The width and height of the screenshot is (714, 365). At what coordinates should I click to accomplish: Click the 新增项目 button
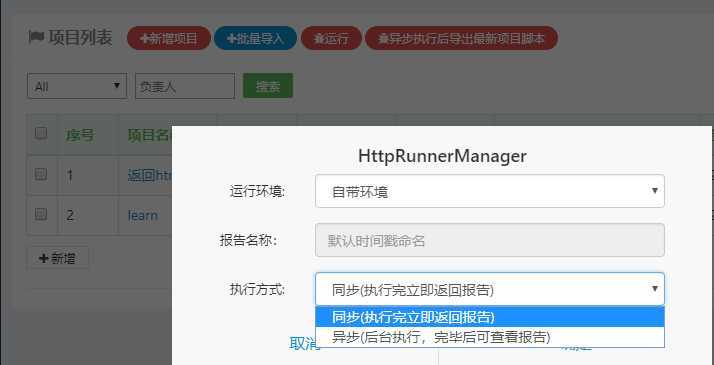[169, 38]
